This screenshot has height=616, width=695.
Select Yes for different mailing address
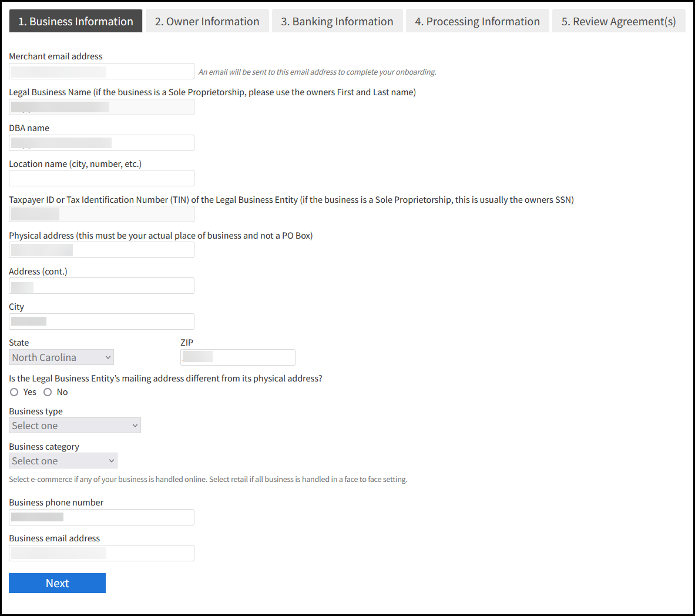pos(14,391)
